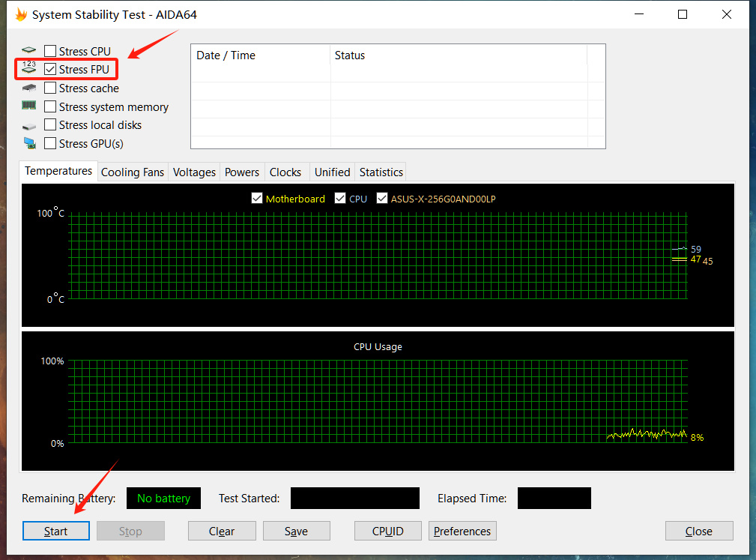
Task: Clear the test log
Action: (x=222, y=531)
